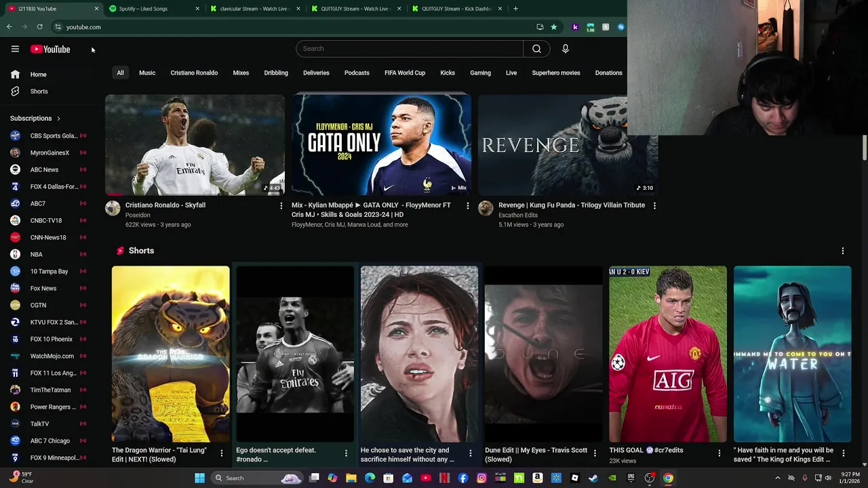Open options for Cristiano Ronaldo - Skyfall video

pyautogui.click(x=281, y=205)
